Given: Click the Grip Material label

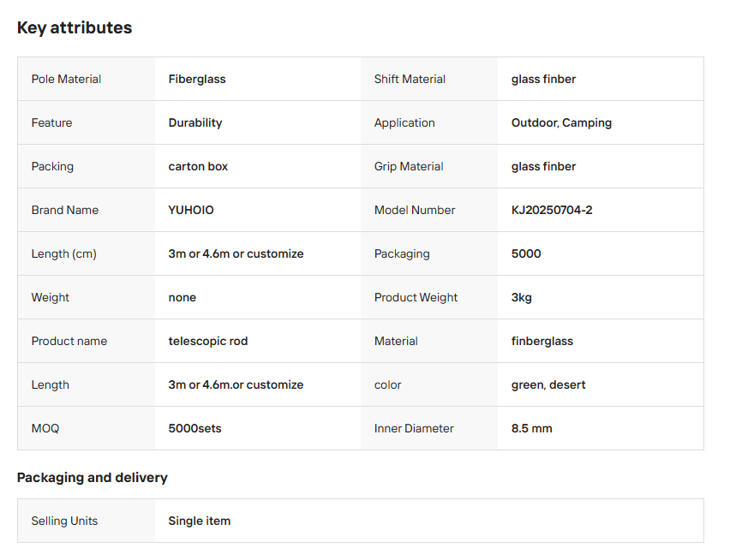Looking at the screenshot, I should [409, 166].
